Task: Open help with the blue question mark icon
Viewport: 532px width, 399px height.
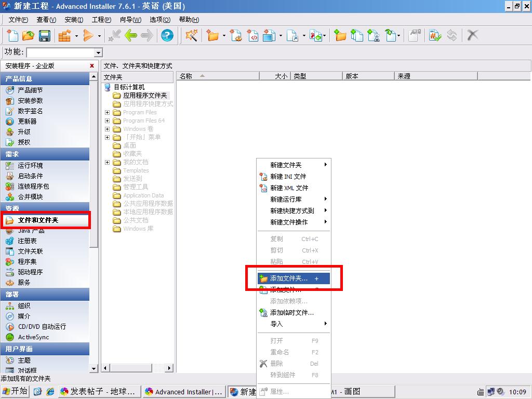Action: click(167, 35)
